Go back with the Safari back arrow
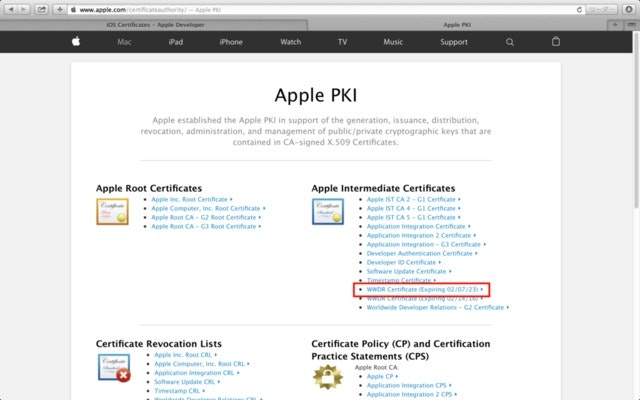The height and width of the screenshot is (400, 640). click(11, 9)
